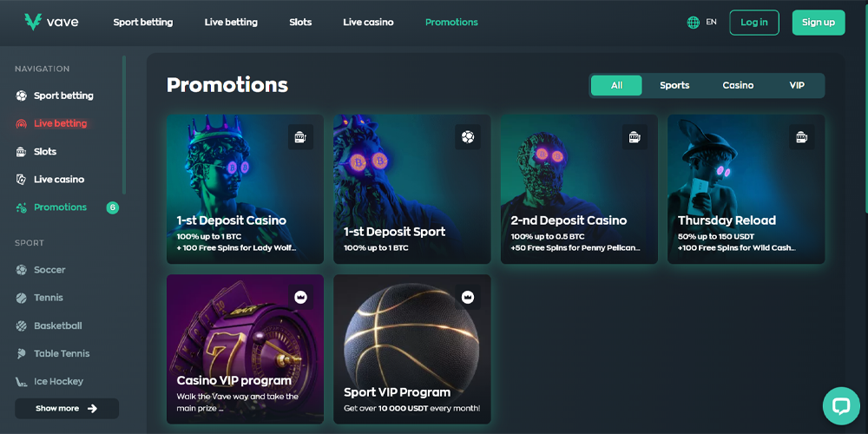Viewport: 868px width, 434px height.
Task: Click the Sign up button
Action: pos(819,23)
